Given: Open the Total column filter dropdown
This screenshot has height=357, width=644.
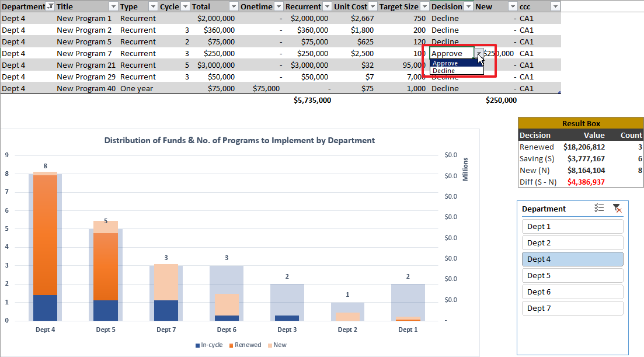Looking at the screenshot, I should (x=234, y=6).
